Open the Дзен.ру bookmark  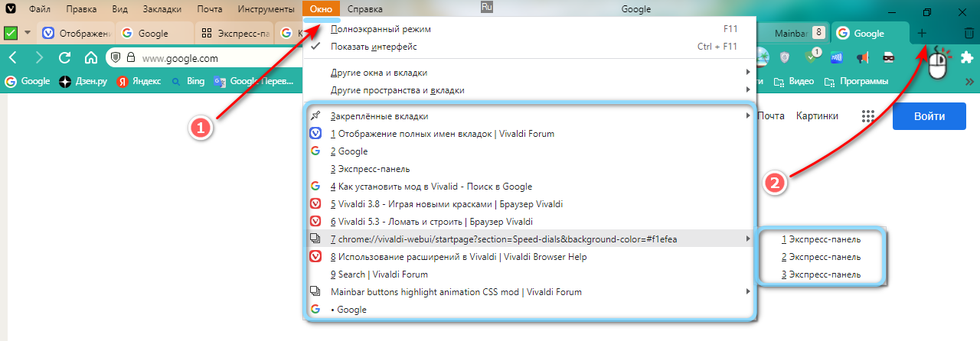tap(83, 81)
